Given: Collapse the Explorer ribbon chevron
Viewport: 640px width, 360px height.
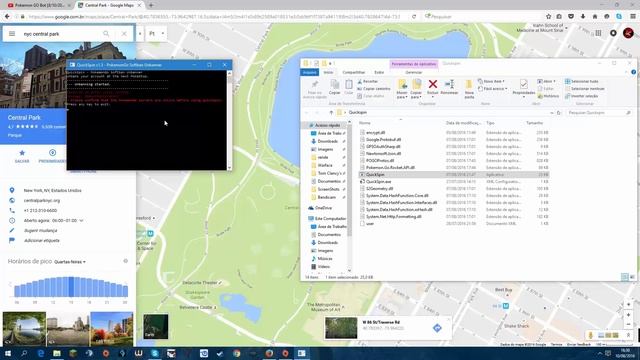Looking at the screenshot, I should (x=627, y=72).
